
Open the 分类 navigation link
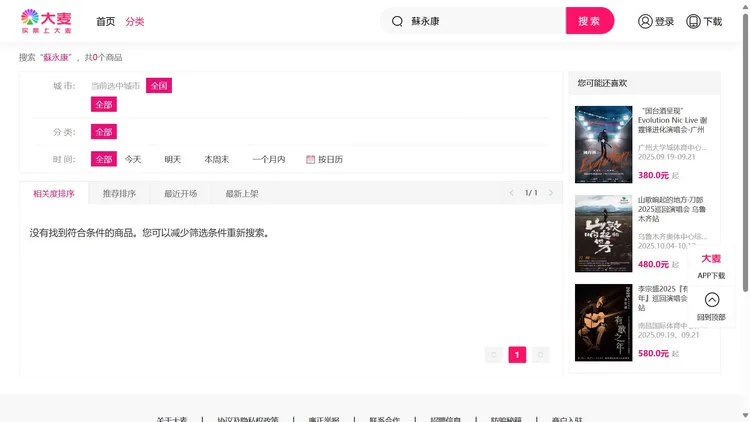tap(135, 21)
